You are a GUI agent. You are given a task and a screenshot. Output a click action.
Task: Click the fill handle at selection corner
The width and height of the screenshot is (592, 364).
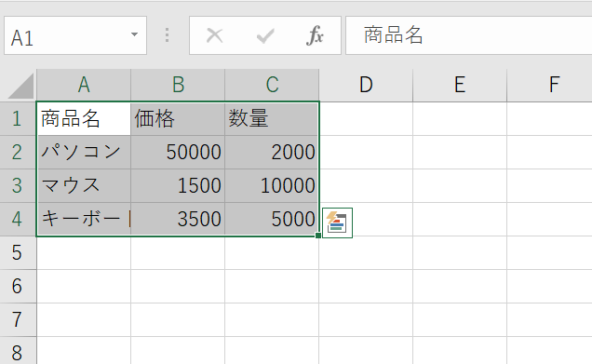(x=318, y=236)
